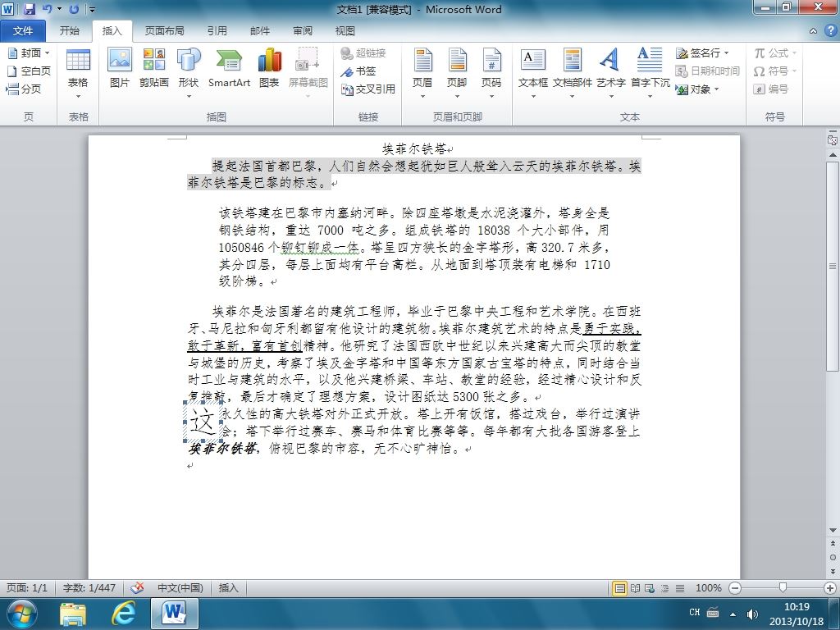
Task: Expand the object (对象) dropdown arrow
Action: 716,89
